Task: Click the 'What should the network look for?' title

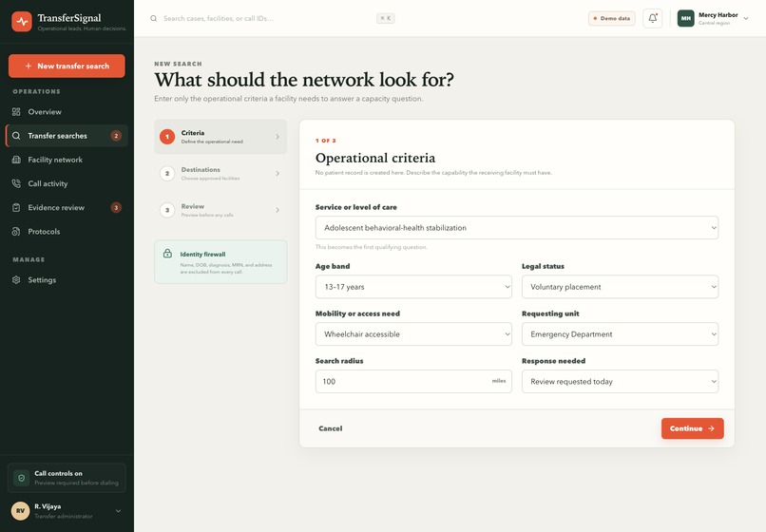Action: click(304, 80)
